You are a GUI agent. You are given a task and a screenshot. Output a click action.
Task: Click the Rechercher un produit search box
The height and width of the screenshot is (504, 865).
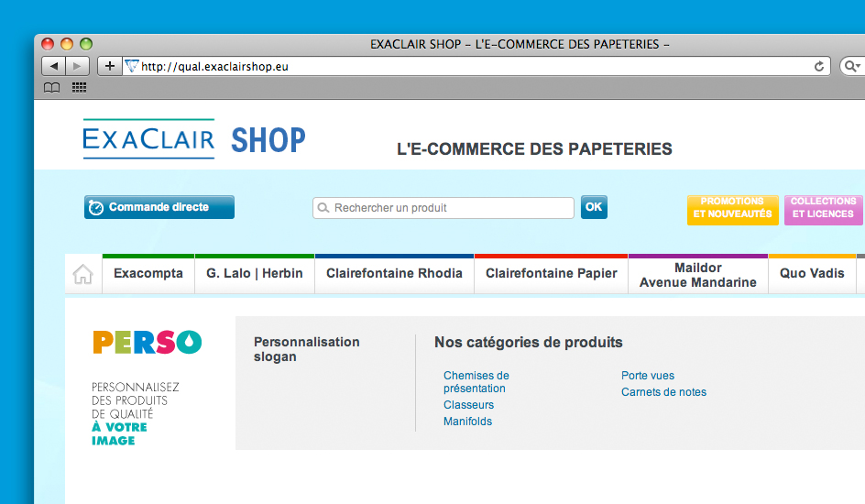[x=443, y=208]
